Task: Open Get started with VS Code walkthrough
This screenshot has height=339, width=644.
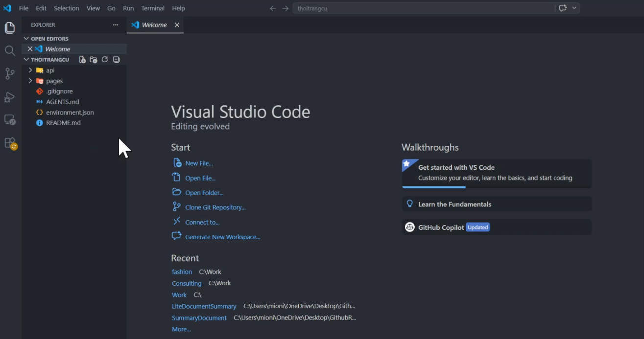Action: click(x=497, y=173)
